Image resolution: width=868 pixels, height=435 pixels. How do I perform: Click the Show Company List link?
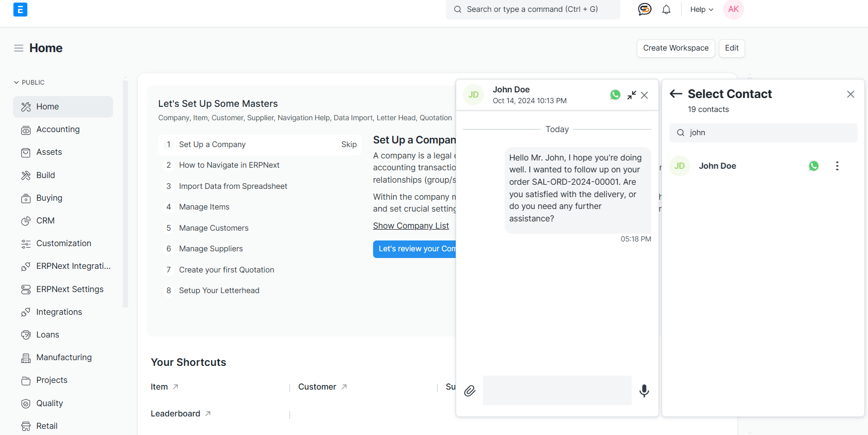coord(411,226)
